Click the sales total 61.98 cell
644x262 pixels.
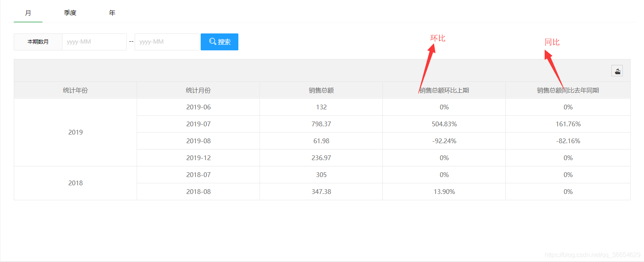321,141
